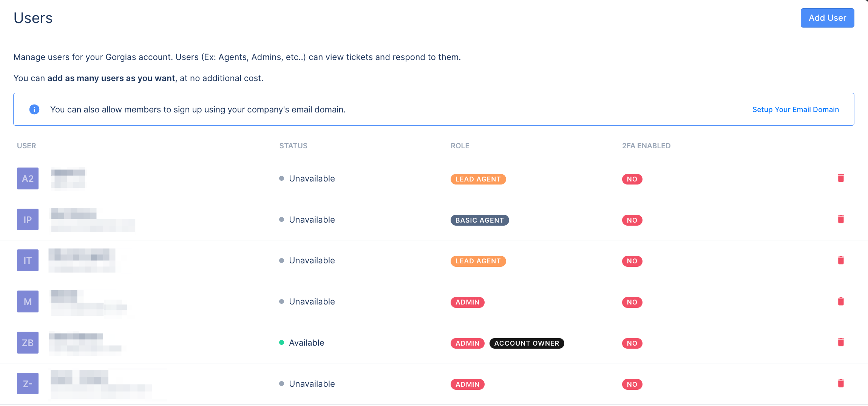Viewport: 868px width, 406px height.
Task: Click the USER column header
Action: click(x=26, y=146)
